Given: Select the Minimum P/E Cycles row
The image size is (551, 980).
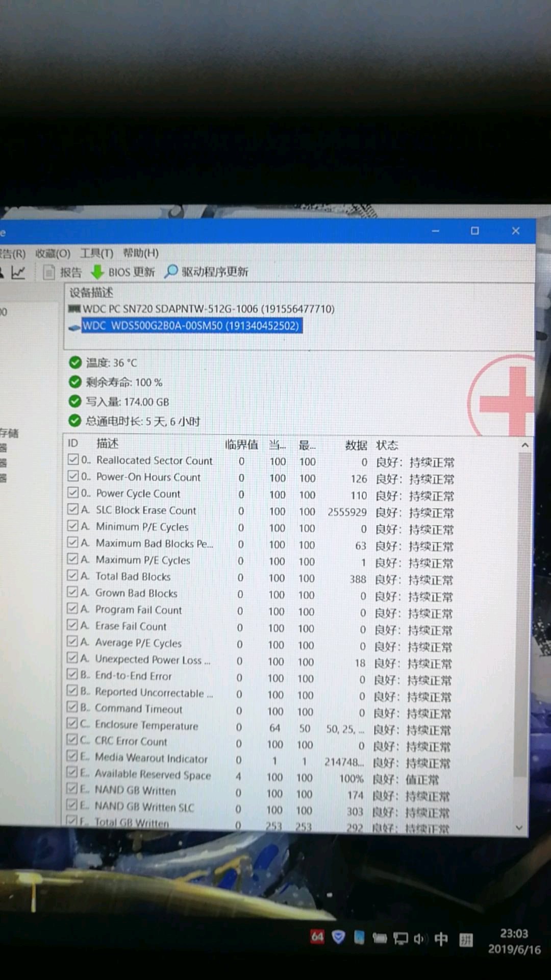Looking at the screenshot, I should (260, 528).
